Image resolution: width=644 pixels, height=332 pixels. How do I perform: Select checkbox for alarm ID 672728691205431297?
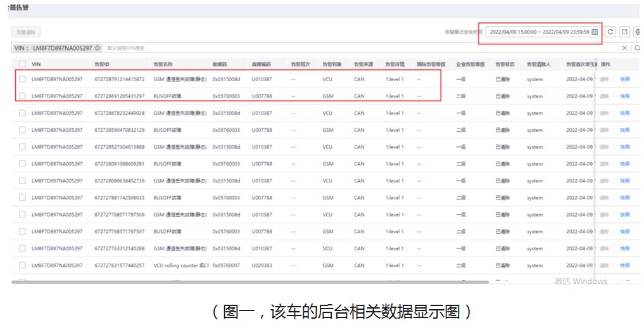[x=22, y=96]
